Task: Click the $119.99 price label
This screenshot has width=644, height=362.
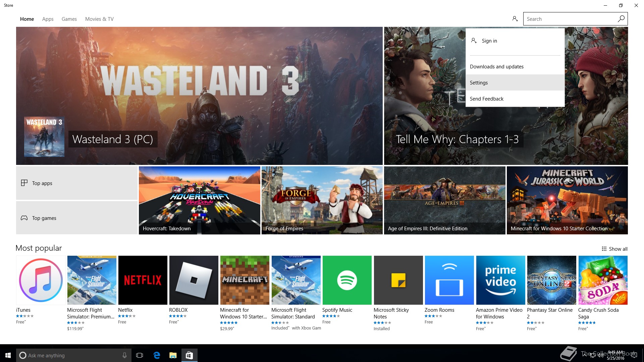Action: [75, 328]
